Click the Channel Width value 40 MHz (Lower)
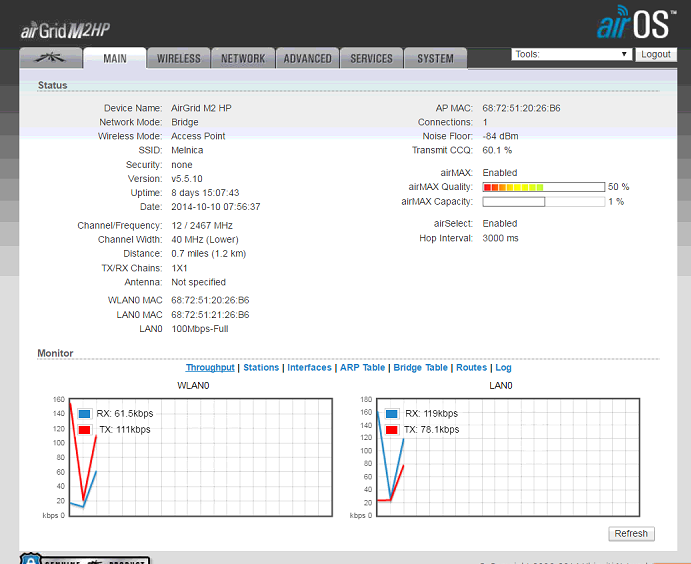 205,239
